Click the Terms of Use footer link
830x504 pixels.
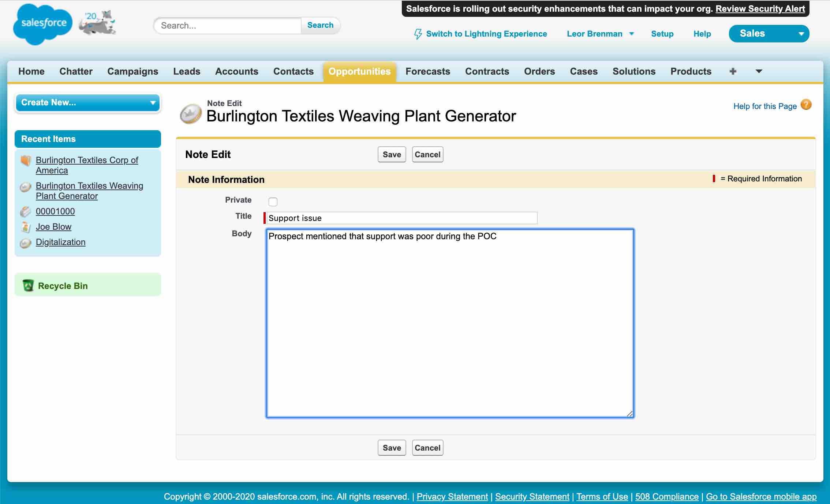tap(602, 496)
